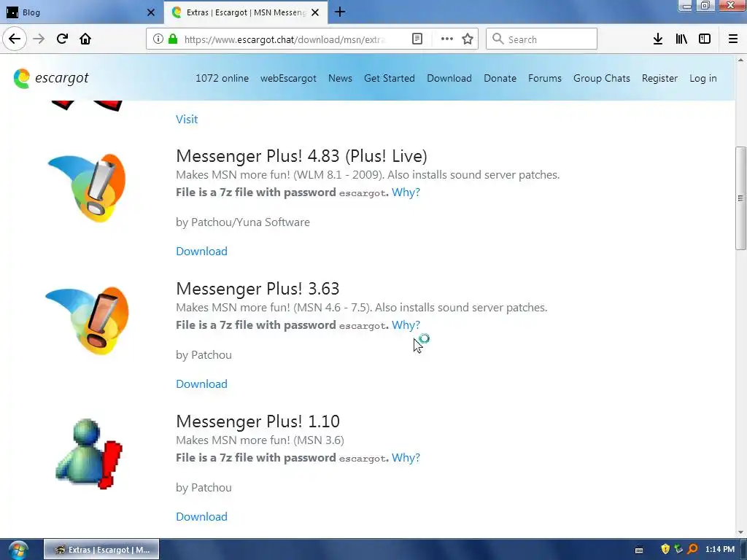Reload the current page
This screenshot has width=747, height=560.
coord(62,39)
